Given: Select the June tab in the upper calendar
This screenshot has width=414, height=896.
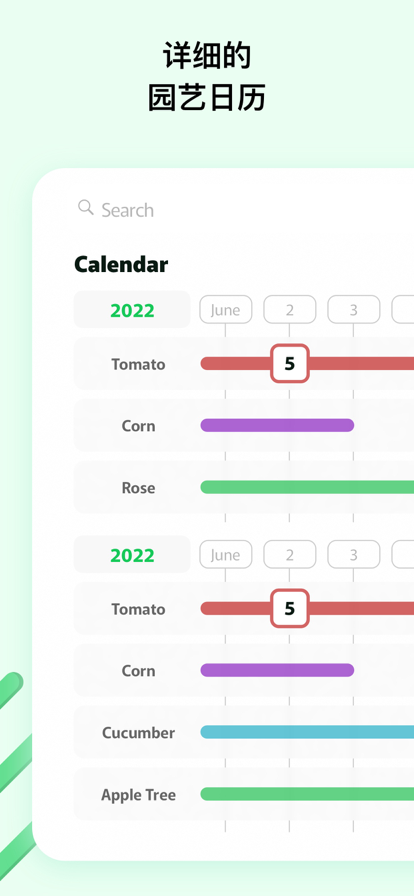Looking at the screenshot, I should (225, 310).
